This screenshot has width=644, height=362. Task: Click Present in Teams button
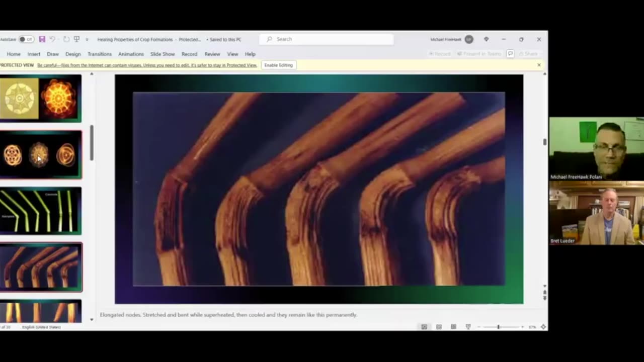point(479,54)
